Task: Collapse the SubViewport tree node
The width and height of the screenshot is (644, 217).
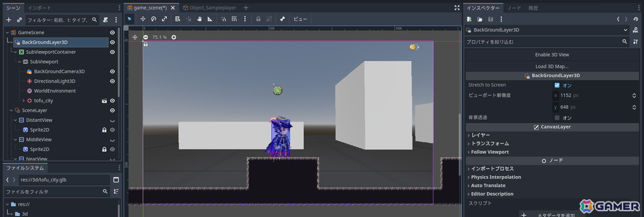Action: tap(19, 62)
